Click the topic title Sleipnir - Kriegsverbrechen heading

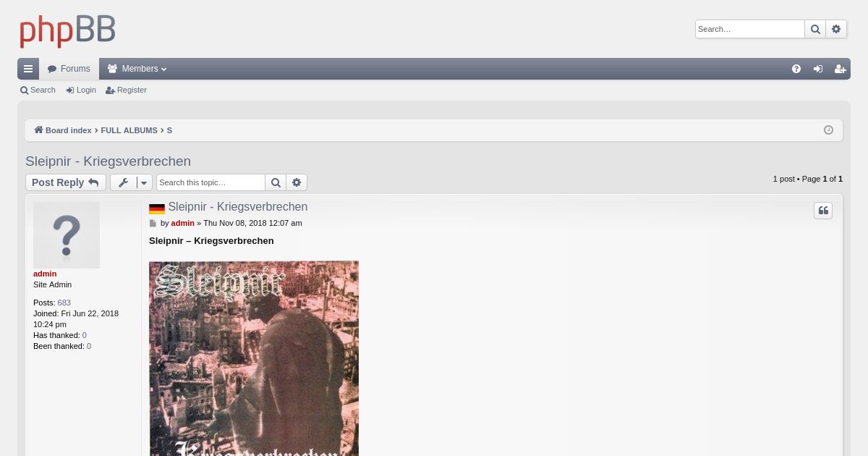pos(108,161)
